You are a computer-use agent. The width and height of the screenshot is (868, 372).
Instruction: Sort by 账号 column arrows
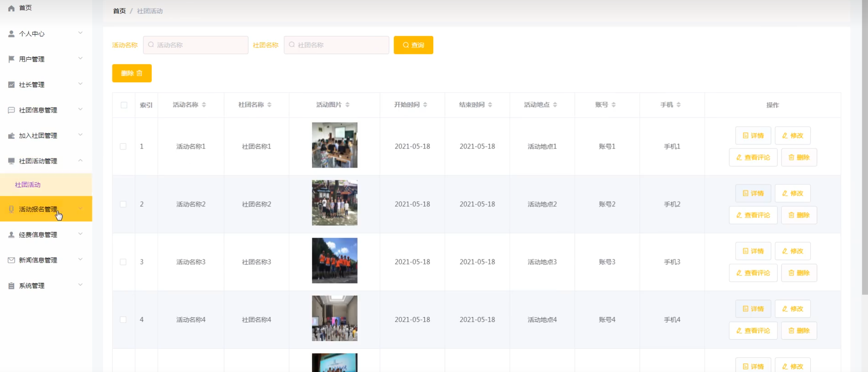tap(613, 104)
